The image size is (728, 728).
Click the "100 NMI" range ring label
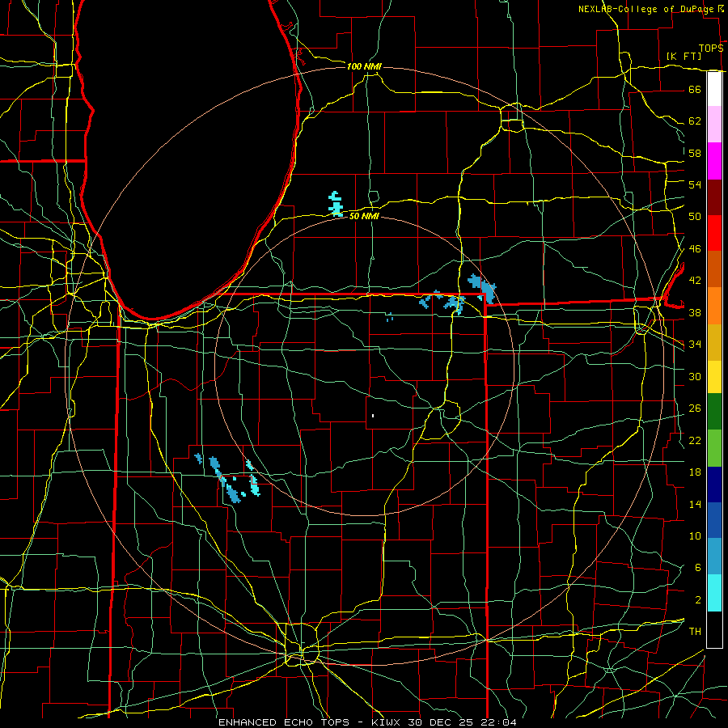(364, 66)
